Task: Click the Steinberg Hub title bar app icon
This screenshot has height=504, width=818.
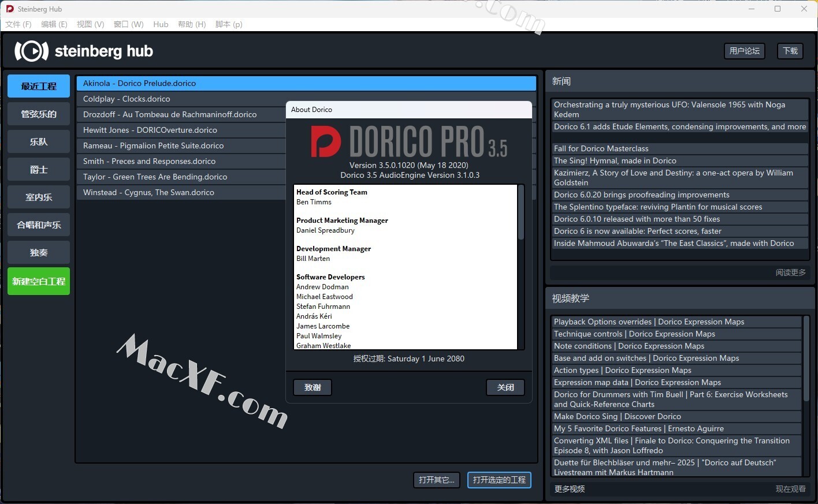Action: point(10,9)
